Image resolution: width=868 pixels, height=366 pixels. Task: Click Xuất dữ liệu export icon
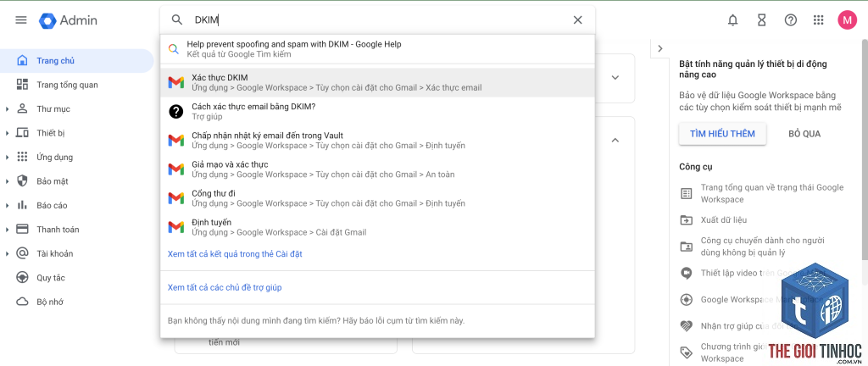click(686, 220)
